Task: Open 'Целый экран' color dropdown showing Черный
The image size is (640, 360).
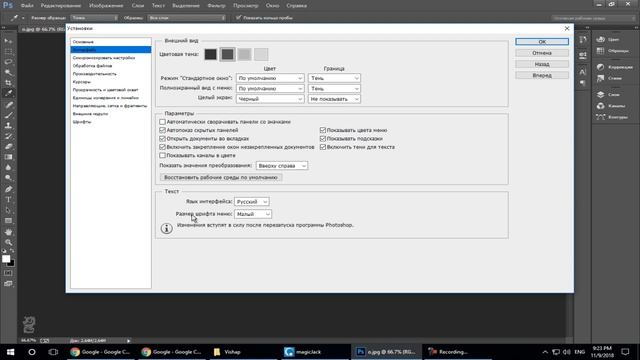Action: click(x=270, y=99)
